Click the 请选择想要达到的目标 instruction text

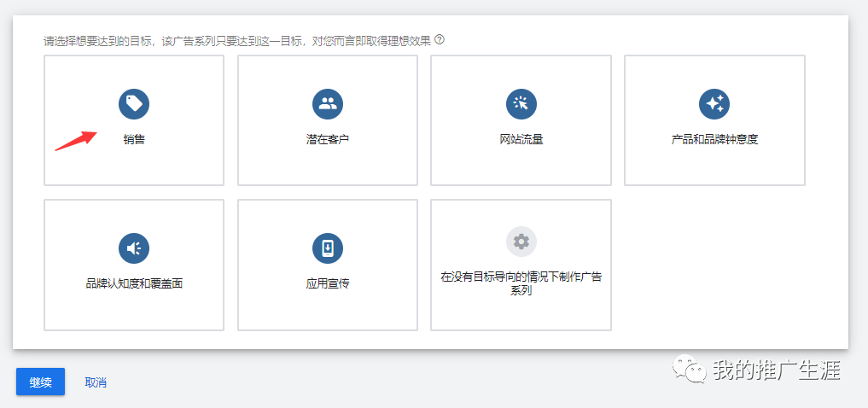pyautogui.click(x=237, y=41)
